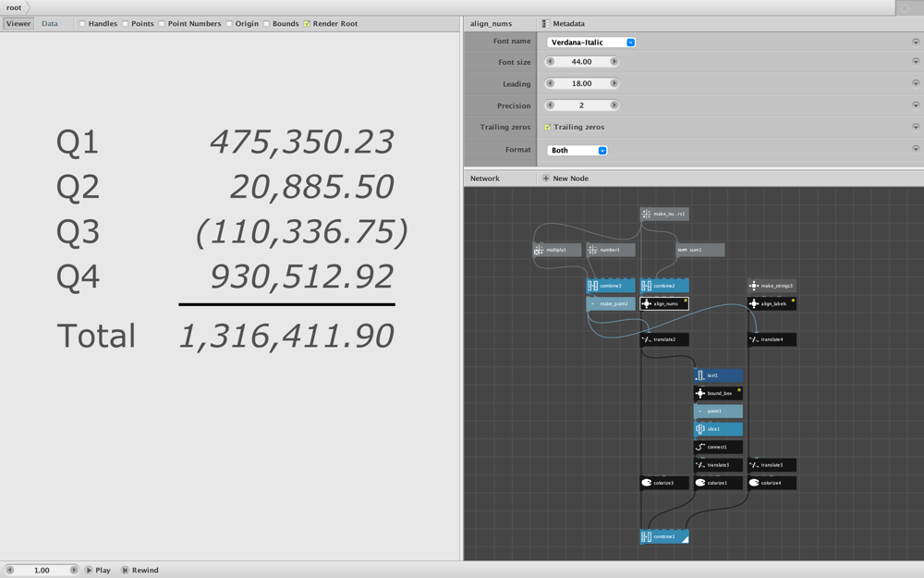Select the bound_box node
Image resolution: width=924 pixels, height=578 pixels.
coord(718,393)
